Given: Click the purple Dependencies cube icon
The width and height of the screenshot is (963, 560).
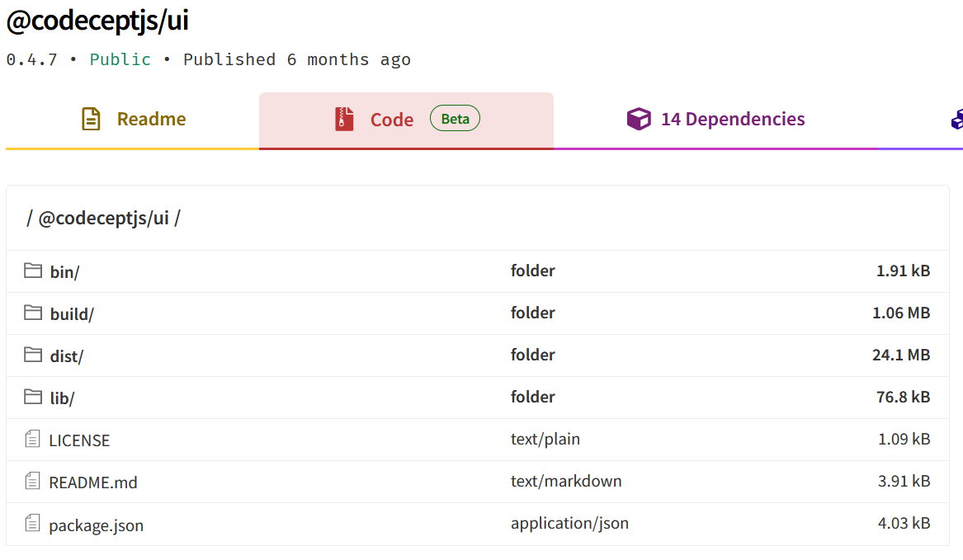Looking at the screenshot, I should pyautogui.click(x=639, y=119).
